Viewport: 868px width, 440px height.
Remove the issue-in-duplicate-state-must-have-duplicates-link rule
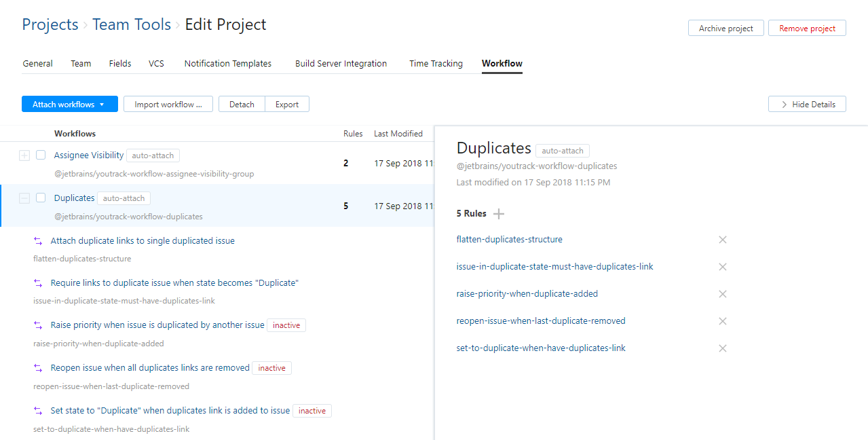pyautogui.click(x=723, y=267)
